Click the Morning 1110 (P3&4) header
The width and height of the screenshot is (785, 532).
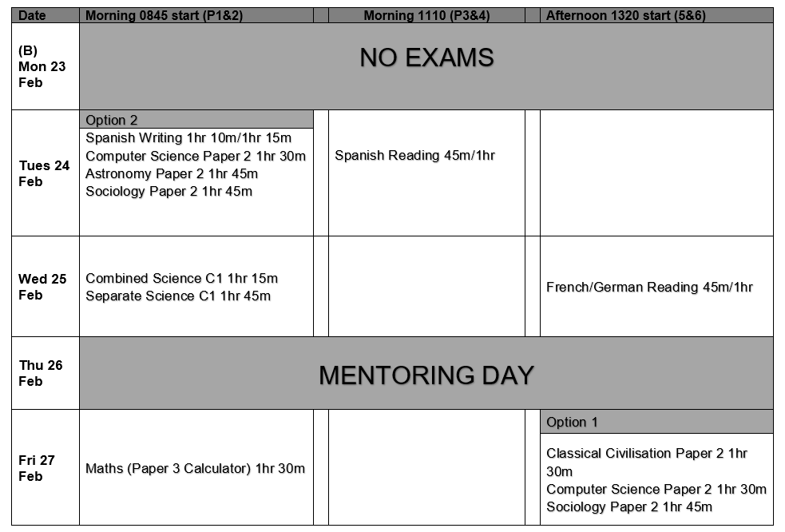click(x=426, y=15)
